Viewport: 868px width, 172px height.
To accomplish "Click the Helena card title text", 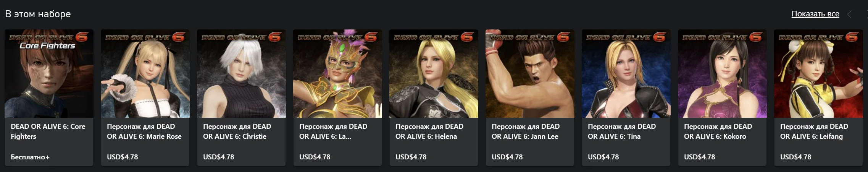I will [x=429, y=131].
